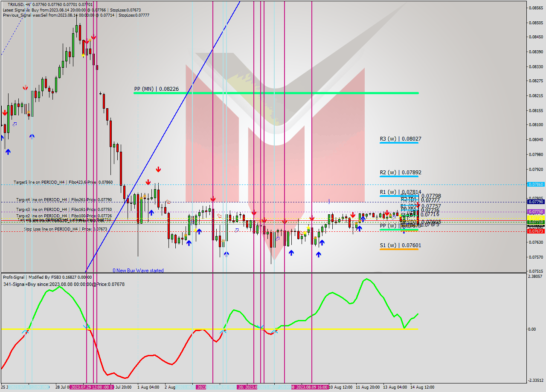Click the 0.07798 daily R3 pivot value

431,196
